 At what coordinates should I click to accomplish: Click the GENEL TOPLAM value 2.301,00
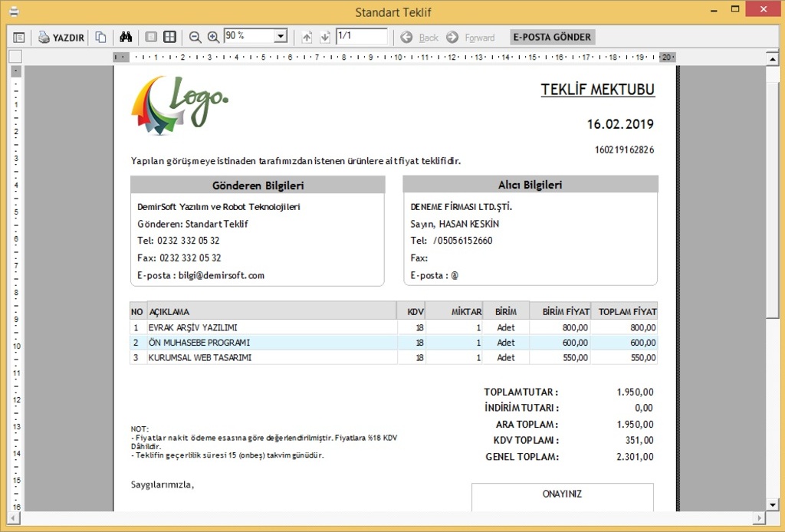[635, 456]
